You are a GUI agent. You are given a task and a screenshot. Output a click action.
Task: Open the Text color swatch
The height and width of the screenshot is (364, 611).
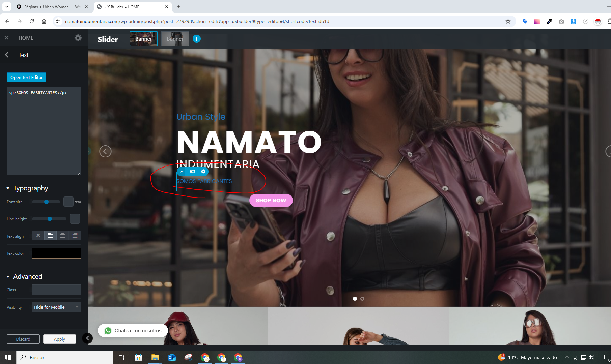[56, 253]
